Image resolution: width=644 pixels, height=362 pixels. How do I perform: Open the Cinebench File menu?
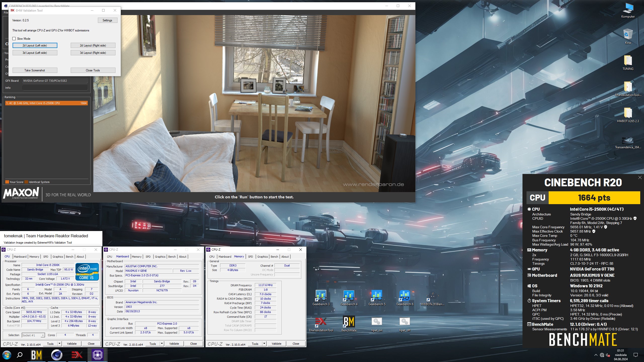tap(6, 13)
